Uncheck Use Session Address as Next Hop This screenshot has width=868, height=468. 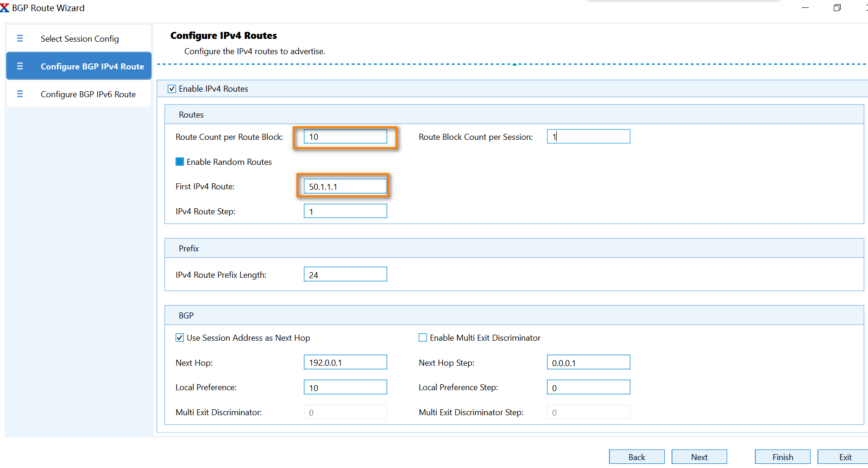pyautogui.click(x=180, y=337)
